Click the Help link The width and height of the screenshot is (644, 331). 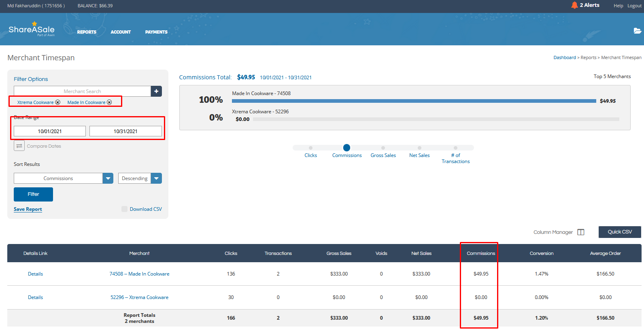[x=618, y=6]
